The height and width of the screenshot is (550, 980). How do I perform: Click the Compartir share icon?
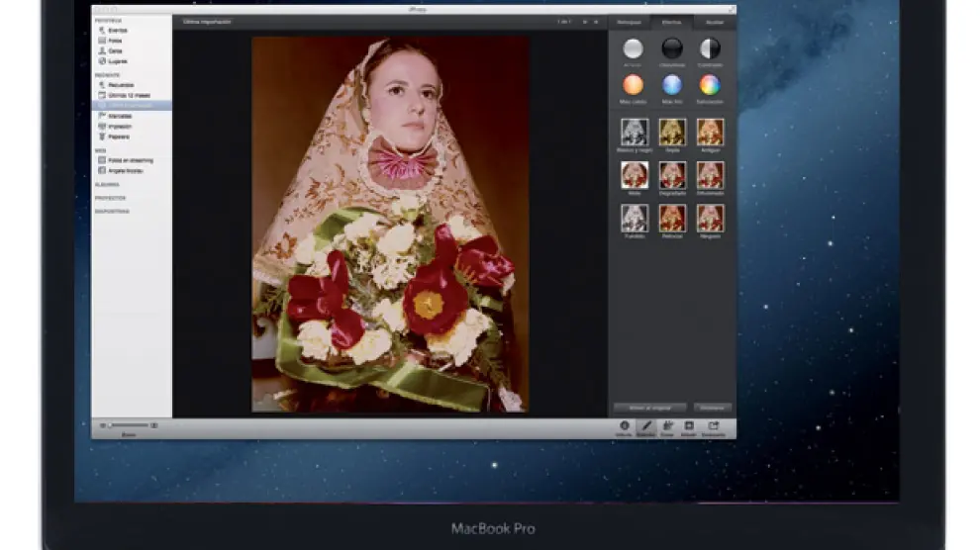[713, 426]
